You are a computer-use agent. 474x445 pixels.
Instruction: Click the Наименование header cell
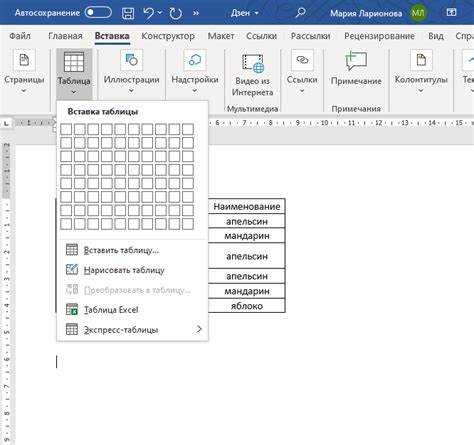pyautogui.click(x=247, y=206)
